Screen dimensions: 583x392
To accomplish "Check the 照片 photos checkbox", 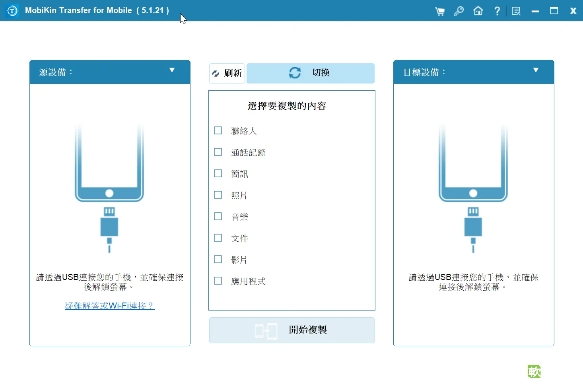I will pos(218,195).
